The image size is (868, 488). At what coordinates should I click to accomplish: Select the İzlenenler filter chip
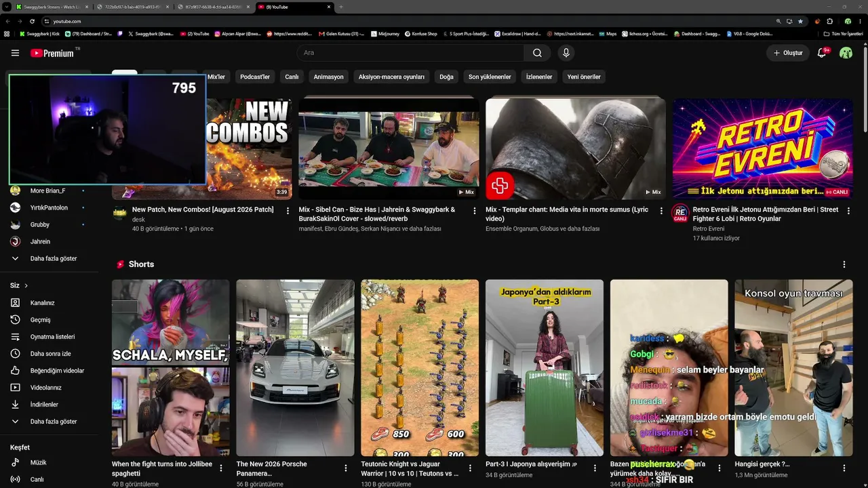pyautogui.click(x=539, y=77)
